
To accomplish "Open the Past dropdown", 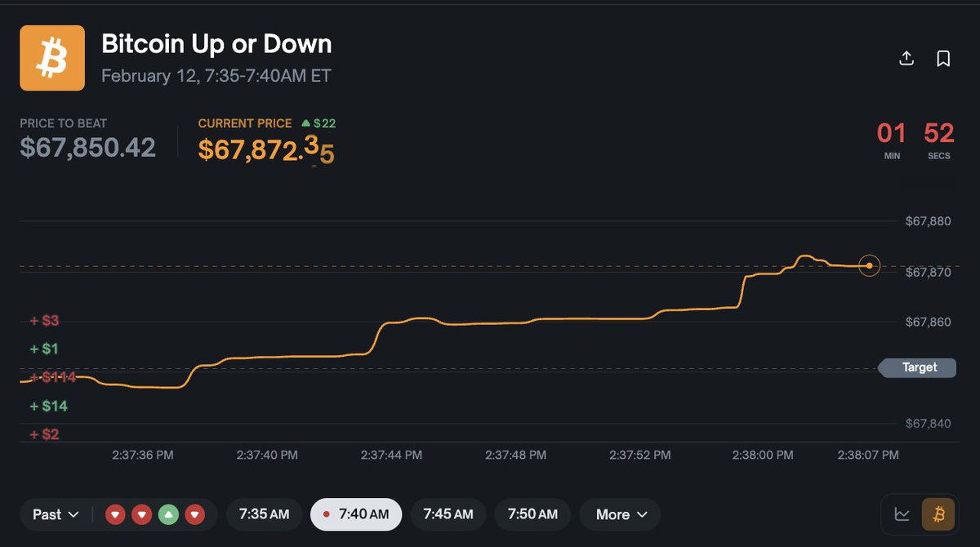I will click(x=54, y=514).
